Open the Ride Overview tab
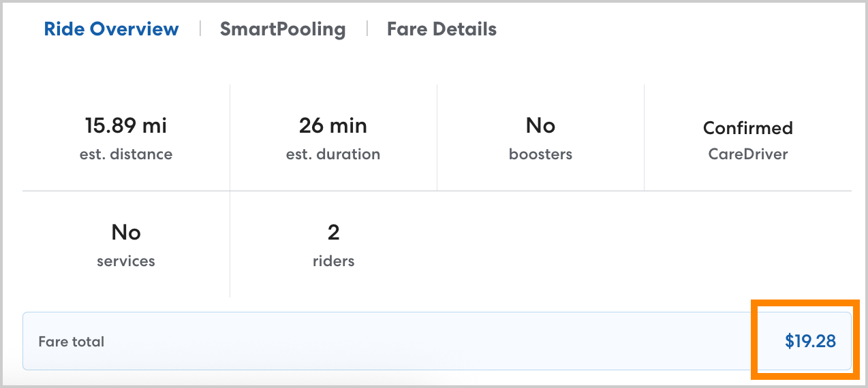Screen dimensions: 868x388 pos(111,29)
